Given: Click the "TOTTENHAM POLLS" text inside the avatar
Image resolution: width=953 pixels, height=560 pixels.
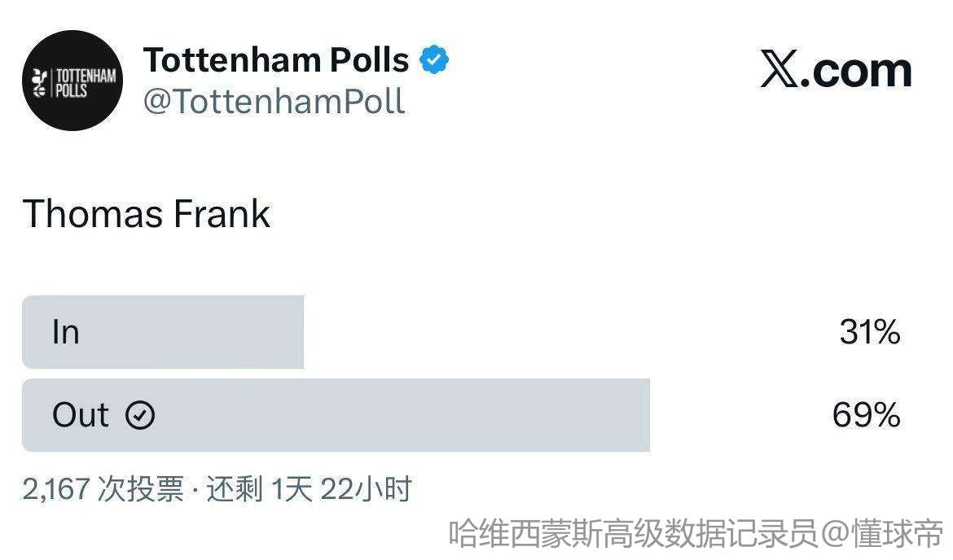Looking at the screenshot, I should click(85, 82).
